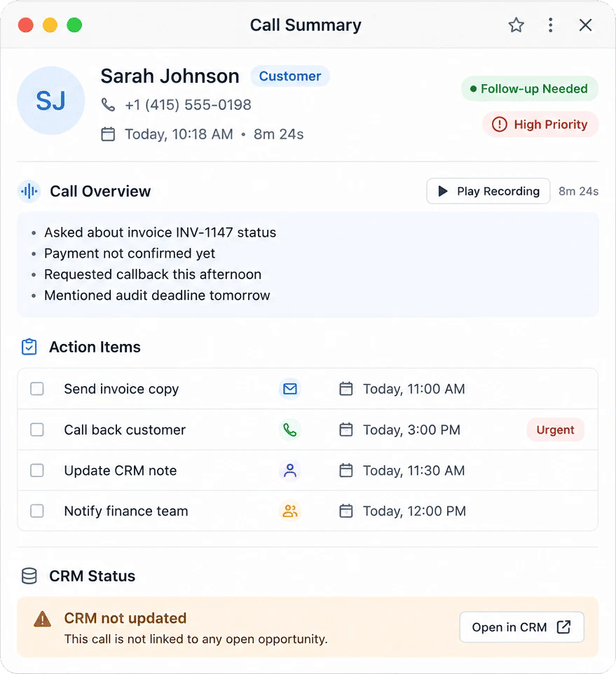
Task: Click the waveform icon by Call Overview
Action: pos(29,191)
